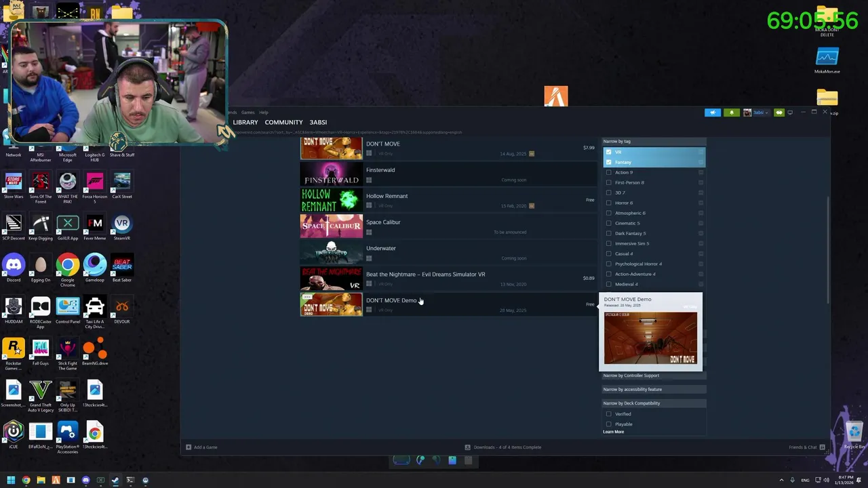The width and height of the screenshot is (868, 488).
Task: Open Rockstar Games launcher shortcut
Action: (14, 354)
